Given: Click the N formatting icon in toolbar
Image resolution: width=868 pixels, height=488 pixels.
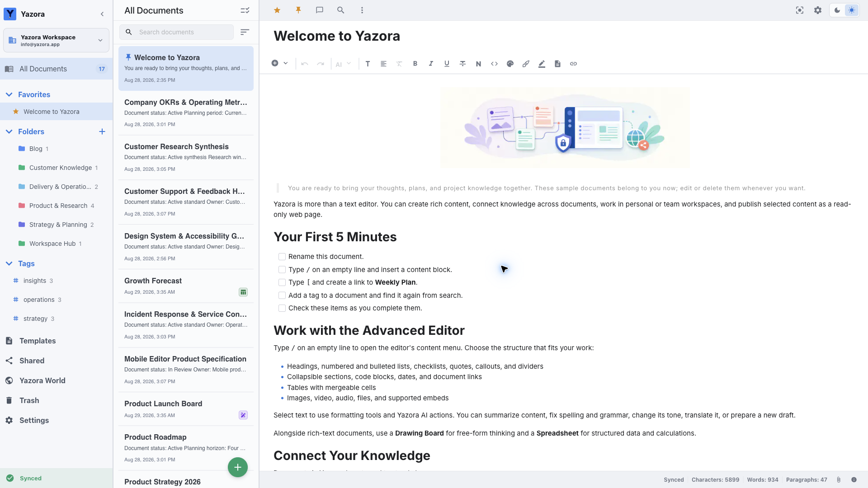Looking at the screenshot, I should click(x=478, y=64).
